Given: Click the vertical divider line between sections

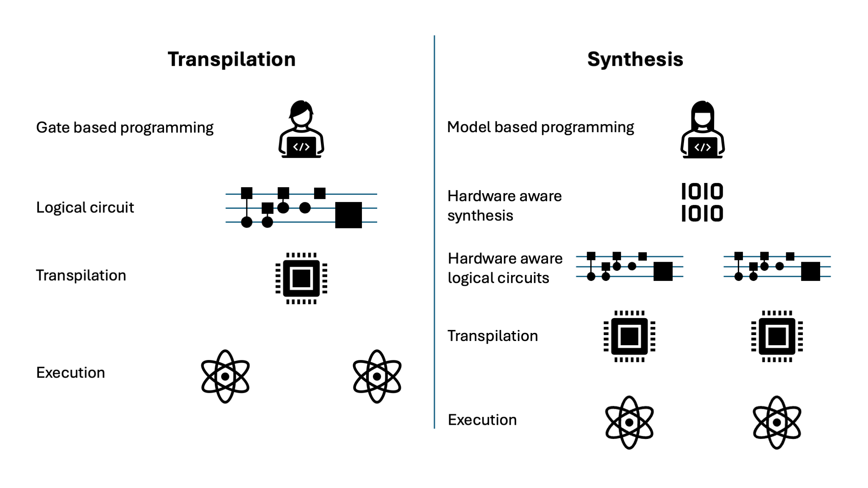Looking at the screenshot, I should tap(434, 244).
